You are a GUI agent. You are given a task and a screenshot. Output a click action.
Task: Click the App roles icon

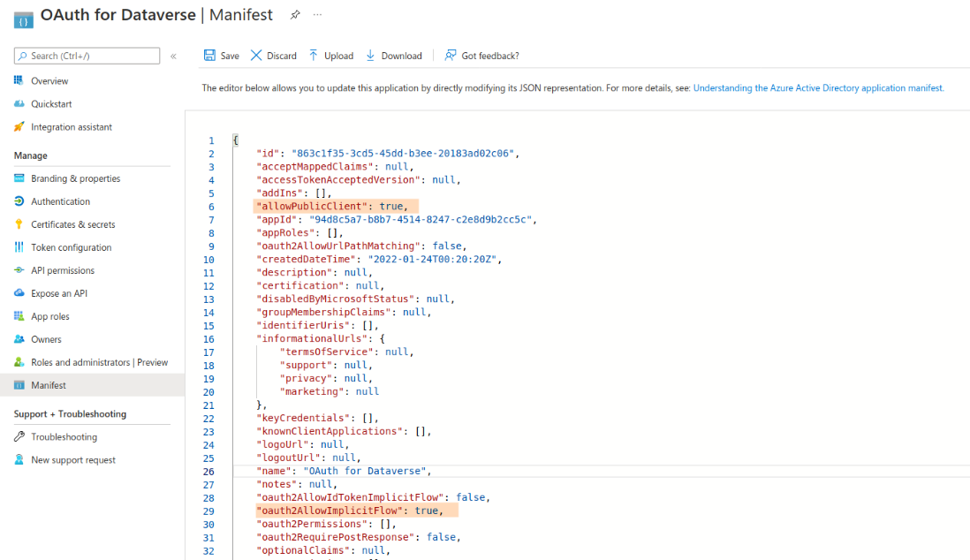(x=19, y=316)
